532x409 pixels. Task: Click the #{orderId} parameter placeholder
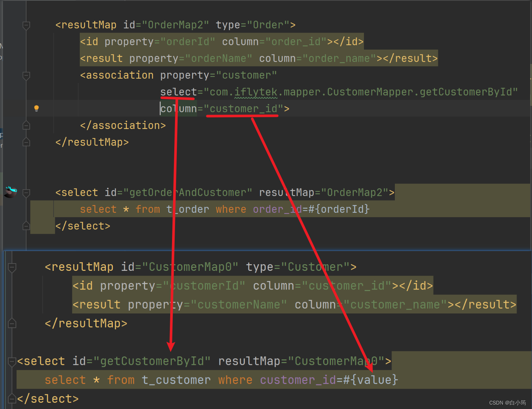(x=339, y=209)
